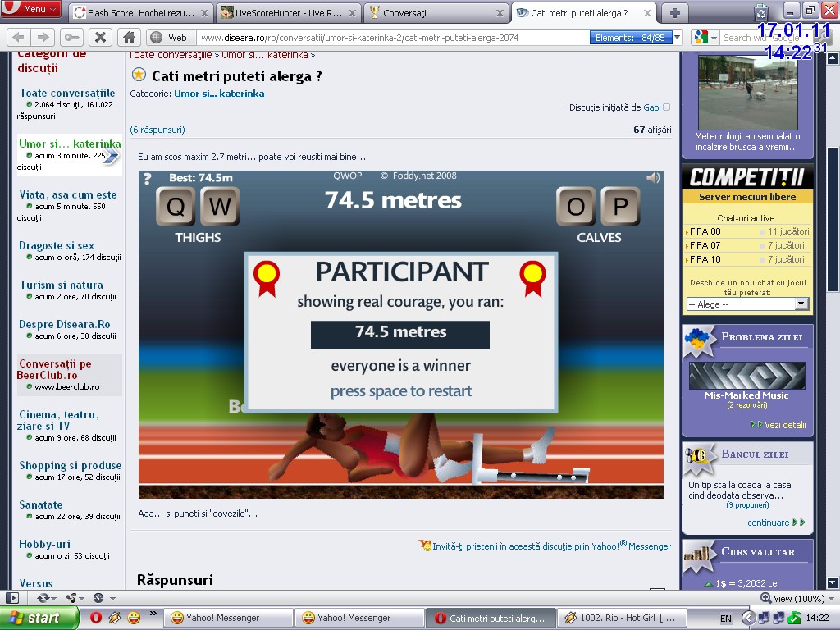Click the Opera Link sync status icon

pyautogui.click(x=43, y=598)
